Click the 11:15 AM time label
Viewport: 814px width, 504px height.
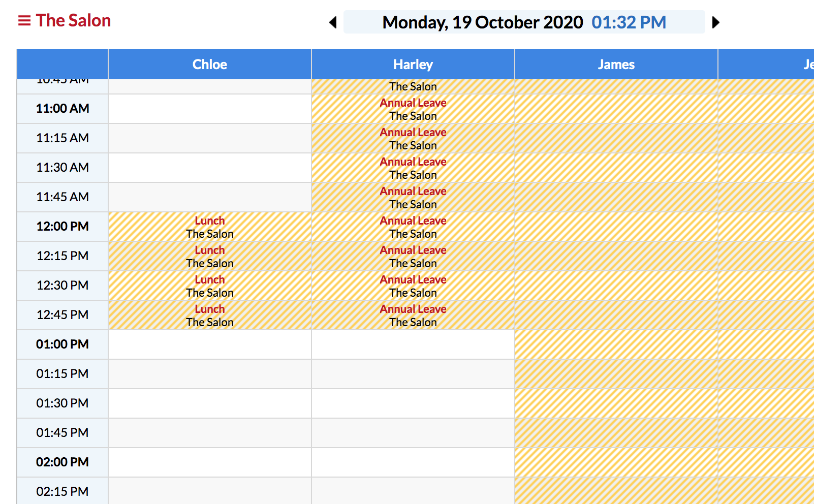62,138
